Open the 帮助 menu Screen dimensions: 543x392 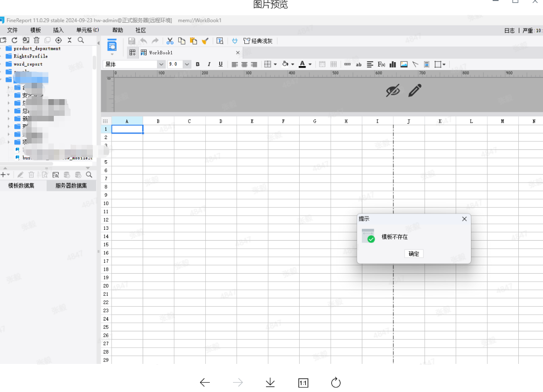pos(118,30)
